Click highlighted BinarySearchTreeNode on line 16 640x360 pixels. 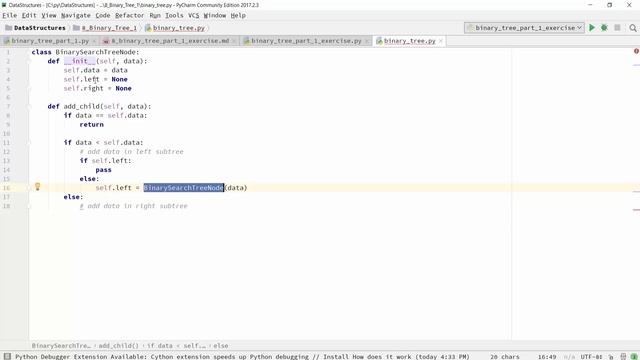[x=184, y=188]
